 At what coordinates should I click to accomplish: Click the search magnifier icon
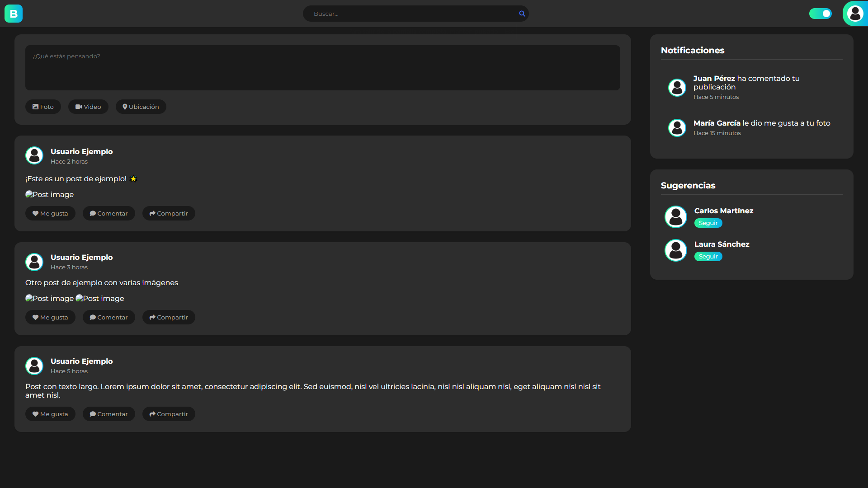522,14
